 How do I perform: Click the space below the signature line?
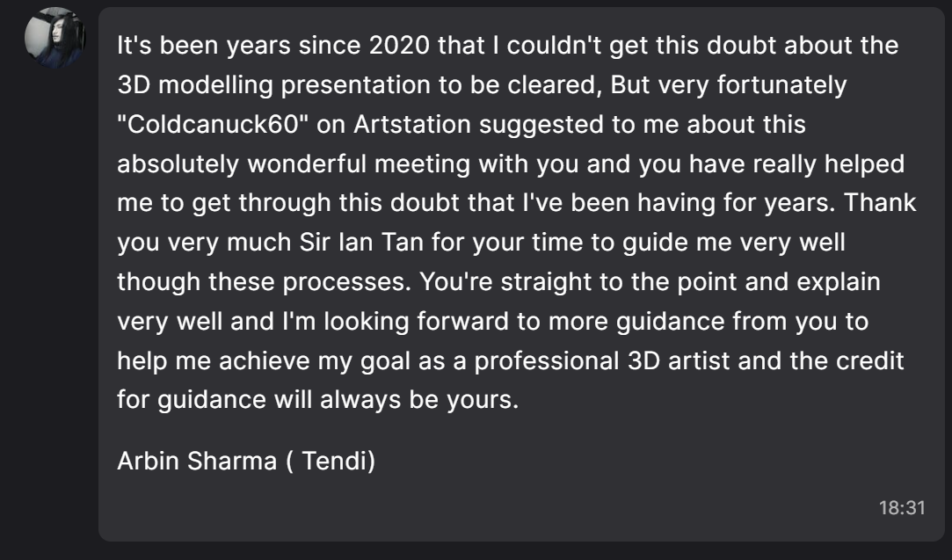click(352, 488)
